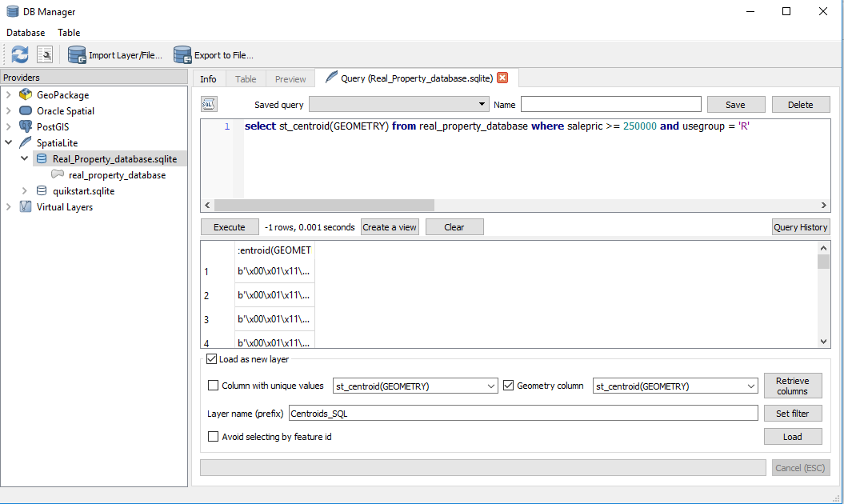The height and width of the screenshot is (504, 844).
Task: Enable Avoid selecting by feature id
Action: coord(213,437)
